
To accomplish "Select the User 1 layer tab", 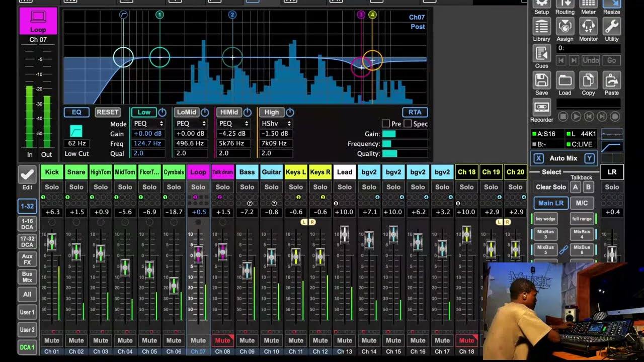I will pos(27,312).
